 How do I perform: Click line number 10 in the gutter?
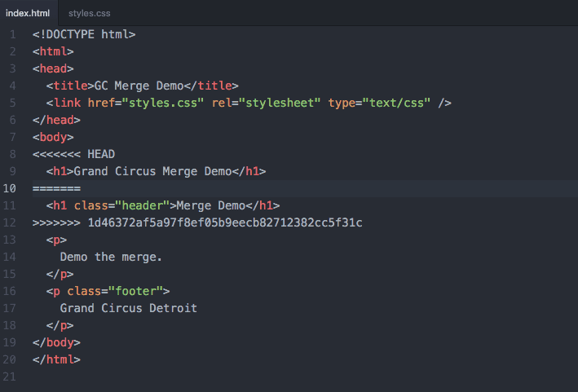(11, 188)
